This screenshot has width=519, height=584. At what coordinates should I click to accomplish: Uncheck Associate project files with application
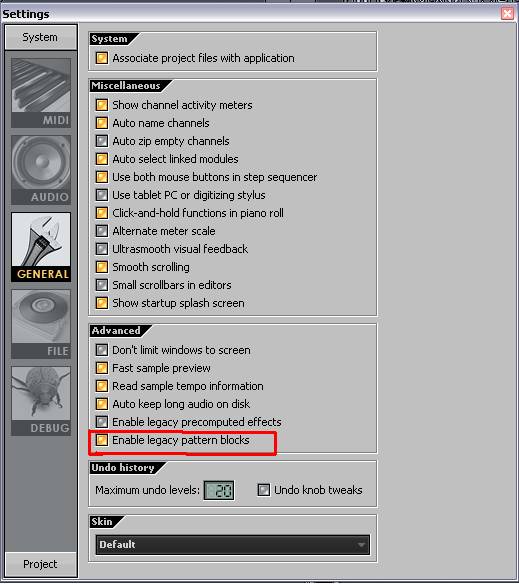pyautogui.click(x=102, y=58)
